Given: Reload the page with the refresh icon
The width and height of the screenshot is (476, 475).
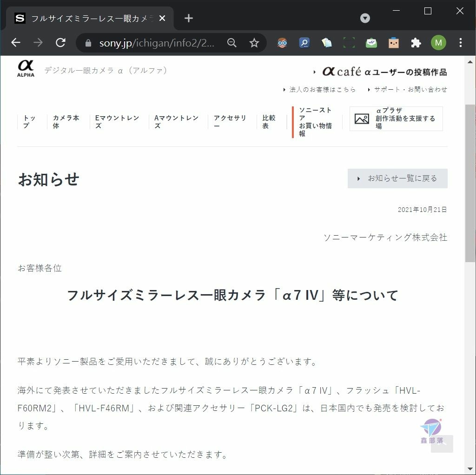Looking at the screenshot, I should (x=61, y=42).
